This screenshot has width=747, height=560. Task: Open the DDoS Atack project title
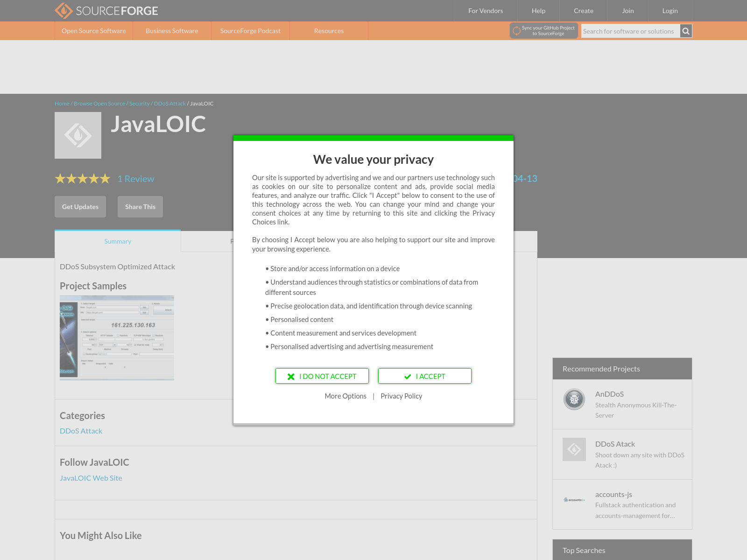pos(615,444)
